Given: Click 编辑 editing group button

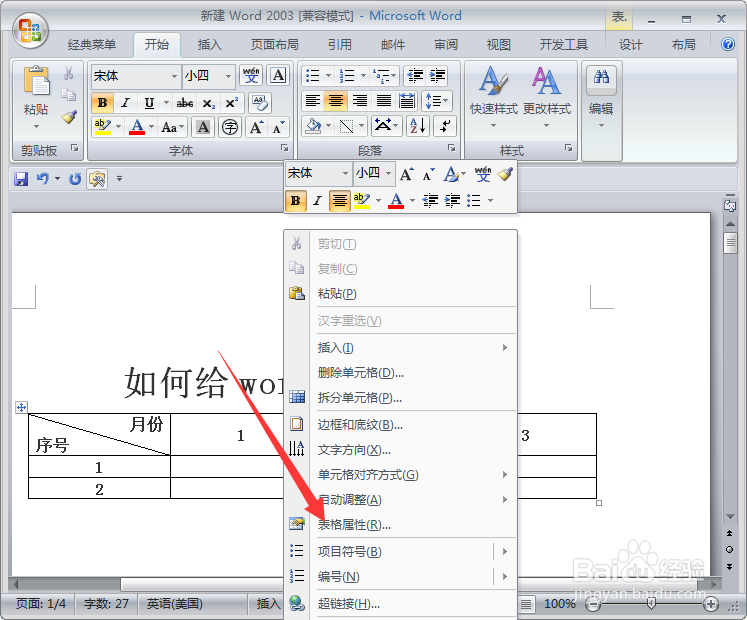Looking at the screenshot, I should click(x=601, y=98).
